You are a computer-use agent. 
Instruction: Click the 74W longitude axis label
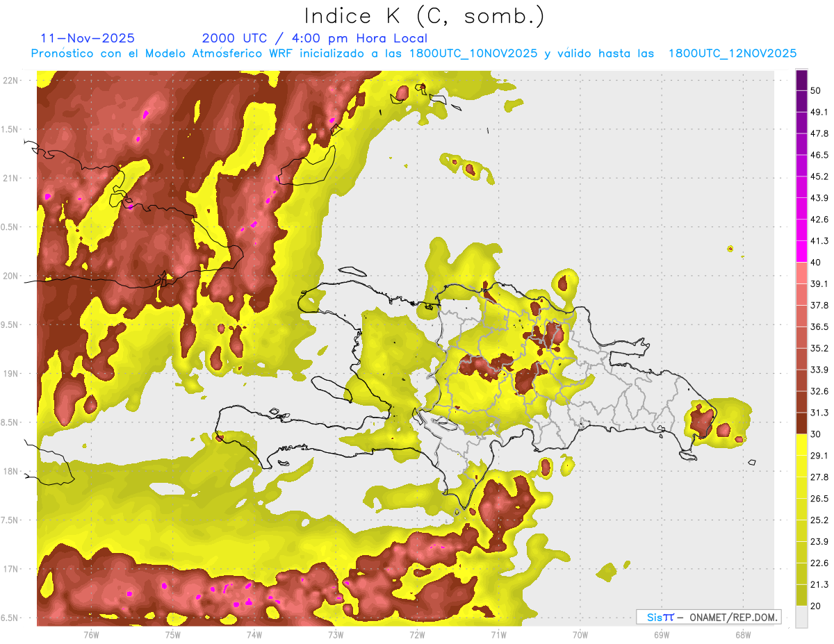click(x=254, y=634)
